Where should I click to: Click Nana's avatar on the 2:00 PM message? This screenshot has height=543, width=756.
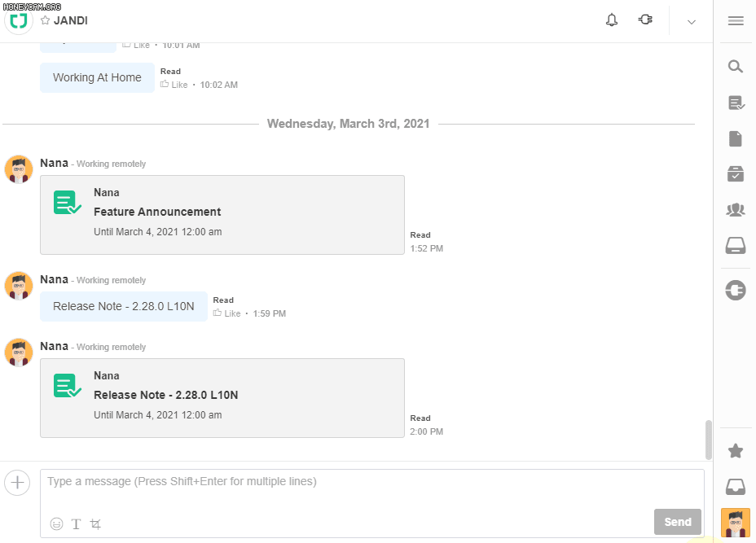pyautogui.click(x=18, y=353)
